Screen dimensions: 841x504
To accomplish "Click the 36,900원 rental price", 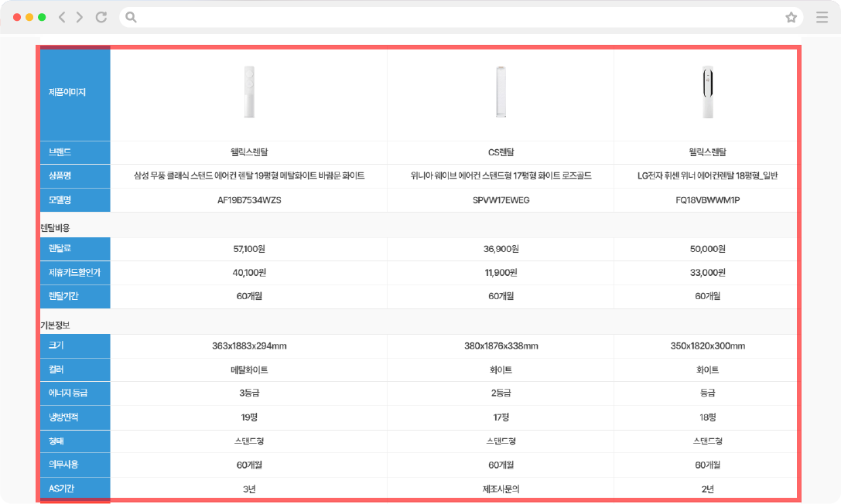I will [x=501, y=249].
